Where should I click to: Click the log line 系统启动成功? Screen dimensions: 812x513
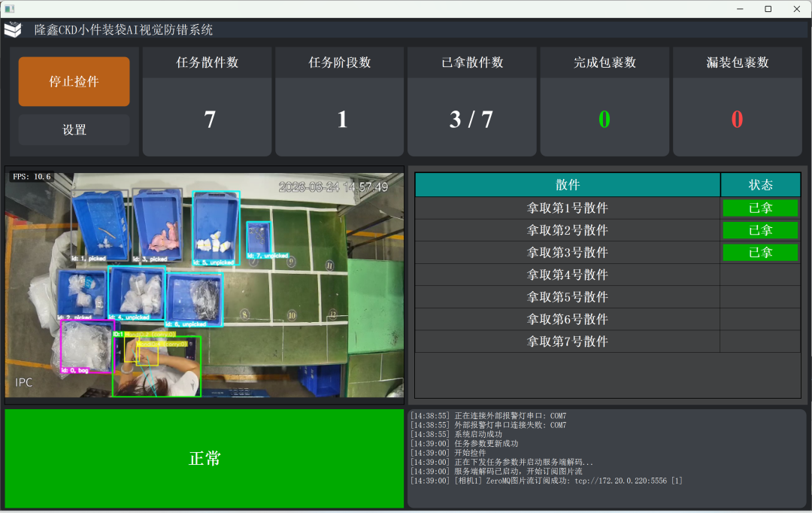[456, 434]
